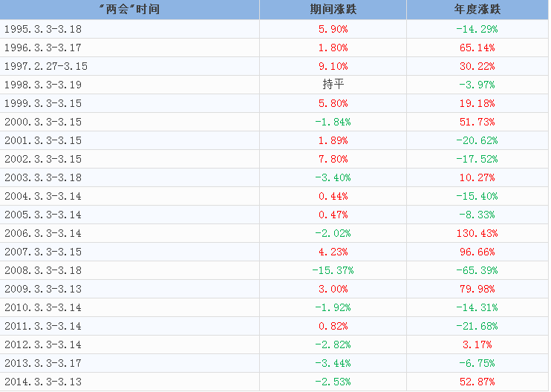Select the 130.43% annual change cell
The image size is (551, 392).
coord(477,233)
